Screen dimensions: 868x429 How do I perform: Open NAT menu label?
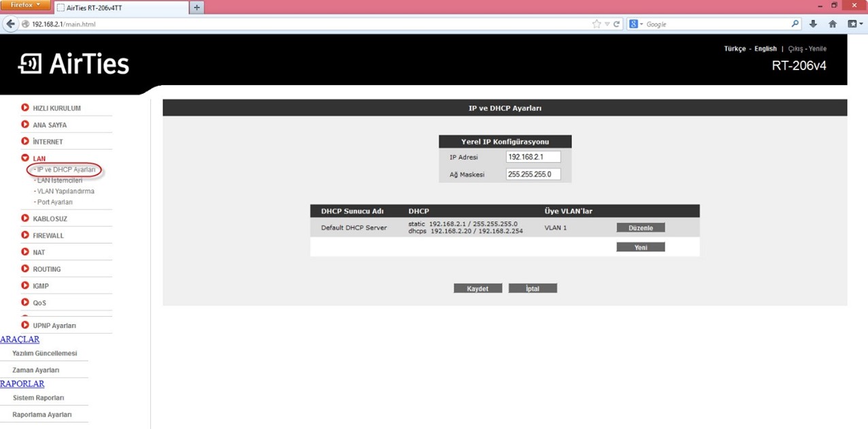39,253
